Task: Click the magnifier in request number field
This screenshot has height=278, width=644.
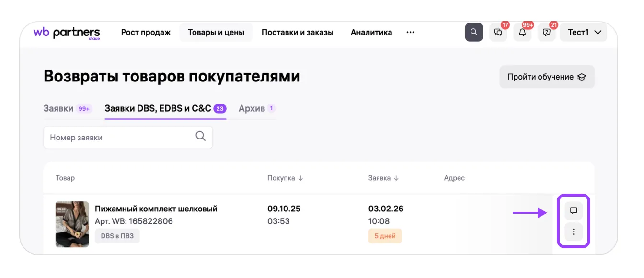Action: tap(201, 137)
